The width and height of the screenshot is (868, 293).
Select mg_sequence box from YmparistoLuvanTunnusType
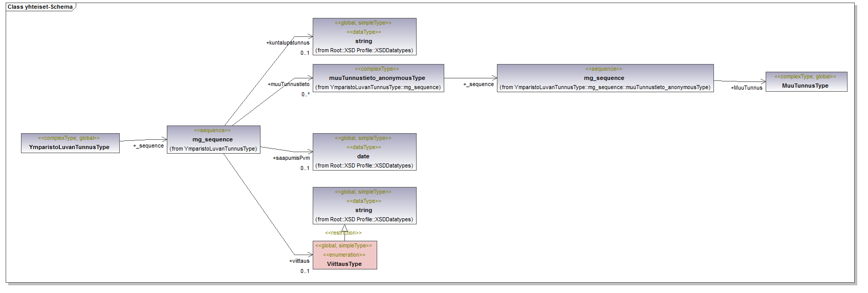[x=213, y=139]
